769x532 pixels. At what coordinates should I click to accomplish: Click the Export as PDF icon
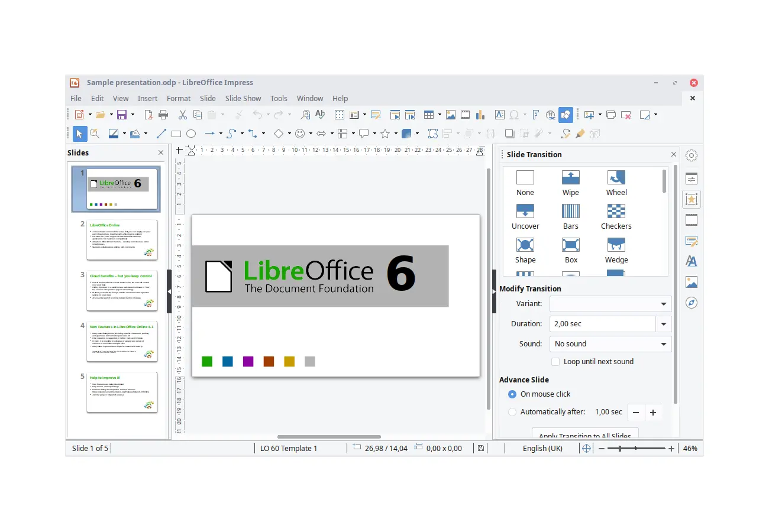pyautogui.click(x=149, y=115)
